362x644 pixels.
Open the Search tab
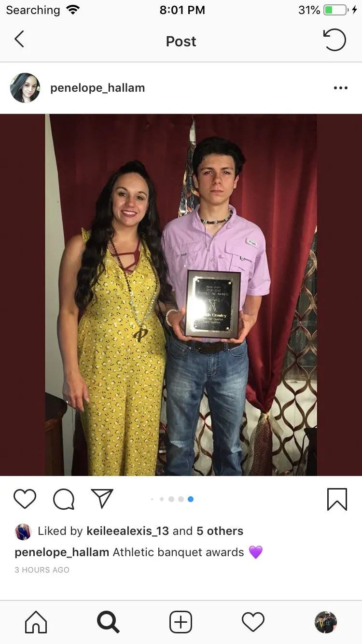108,622
